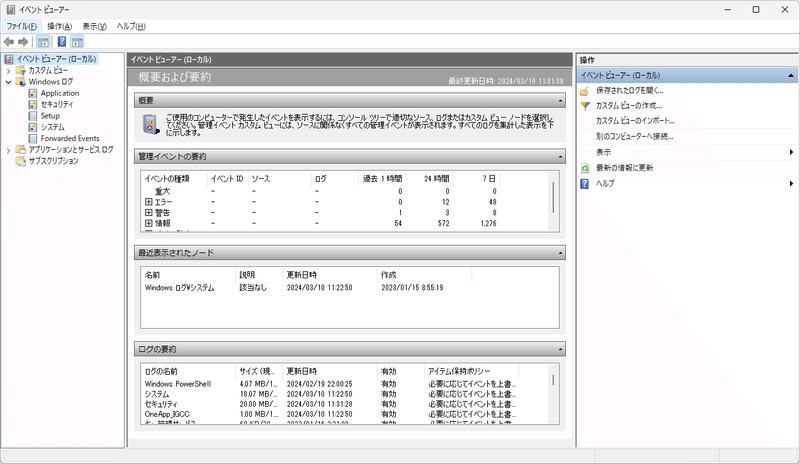The height and width of the screenshot is (464, 800).
Task: Open the 操作(A) menu
Action: [x=59, y=27]
